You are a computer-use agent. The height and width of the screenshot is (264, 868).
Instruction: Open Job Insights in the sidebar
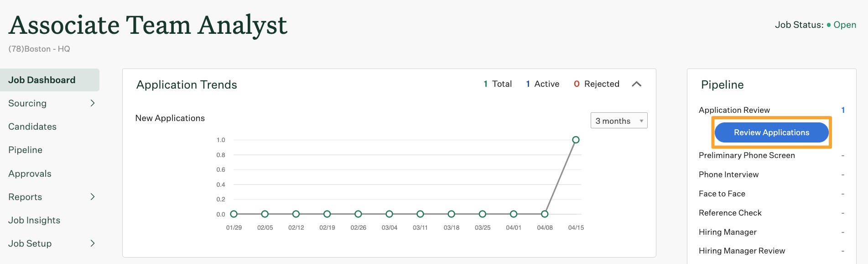click(x=34, y=220)
